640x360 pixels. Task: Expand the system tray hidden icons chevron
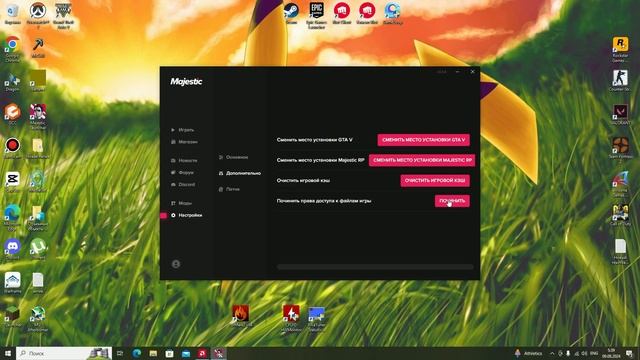[x=552, y=353]
